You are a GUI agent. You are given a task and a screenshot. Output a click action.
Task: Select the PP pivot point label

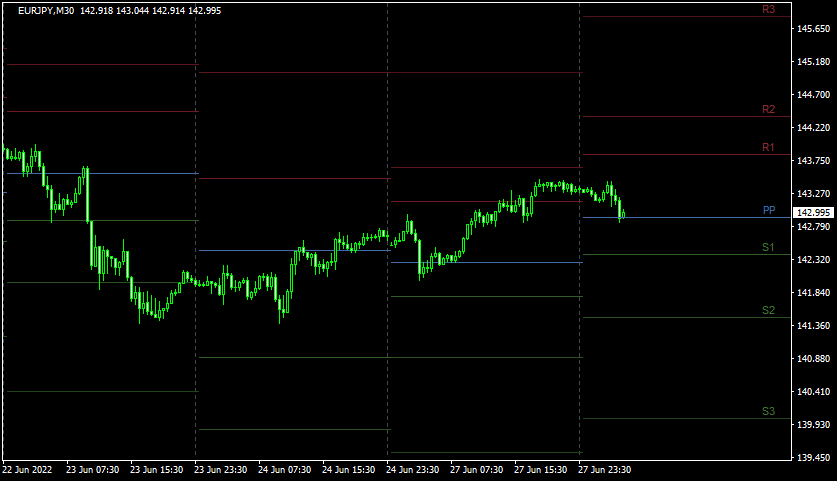(769, 210)
